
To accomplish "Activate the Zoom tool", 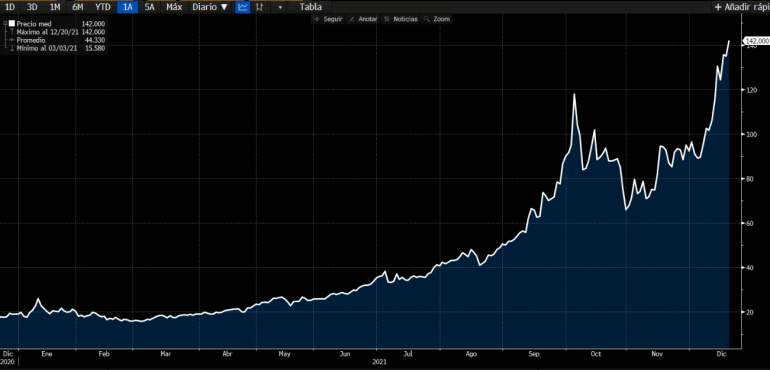I will 437,19.
